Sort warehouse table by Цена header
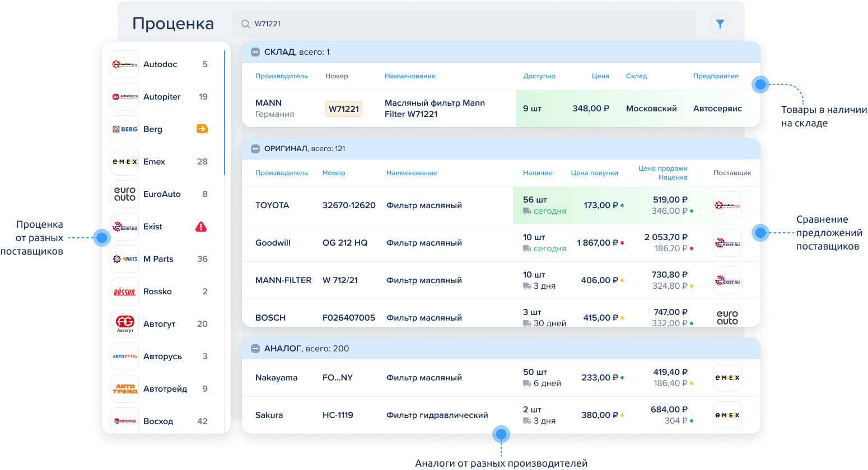Image resolution: width=868 pixels, height=470 pixels. pyautogui.click(x=600, y=76)
